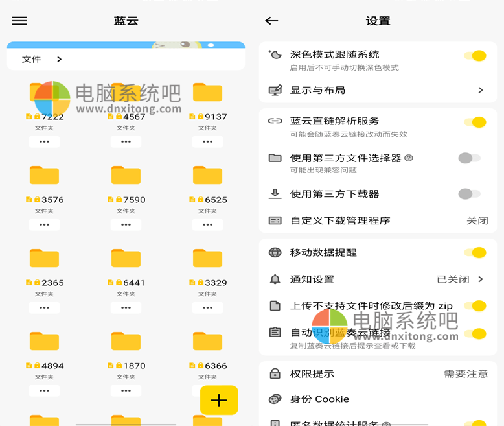Click the cookie icon beside 身份 Cookie
504x426 pixels.
click(x=275, y=399)
